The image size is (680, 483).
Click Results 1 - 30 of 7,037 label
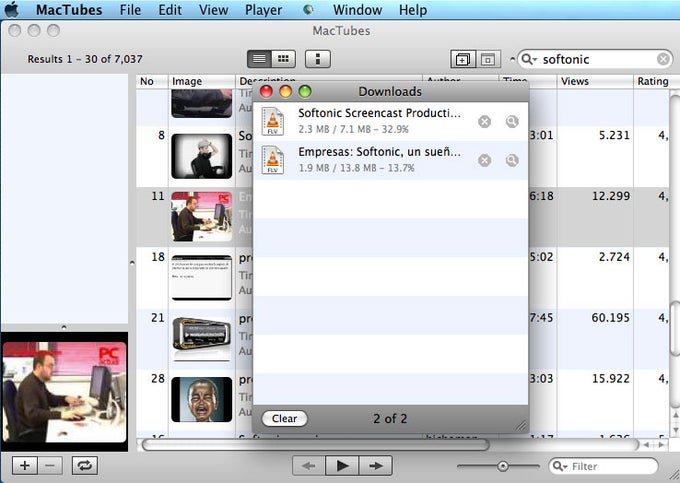[85, 59]
